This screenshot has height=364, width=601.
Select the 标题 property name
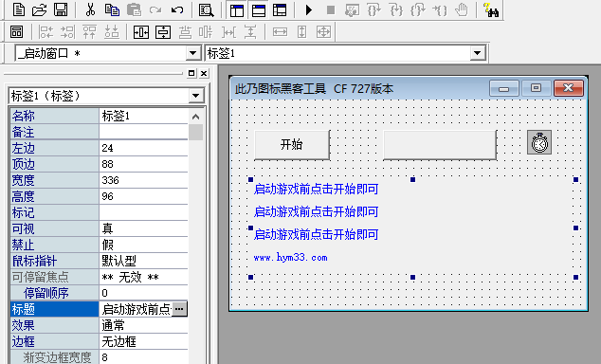tap(54, 309)
